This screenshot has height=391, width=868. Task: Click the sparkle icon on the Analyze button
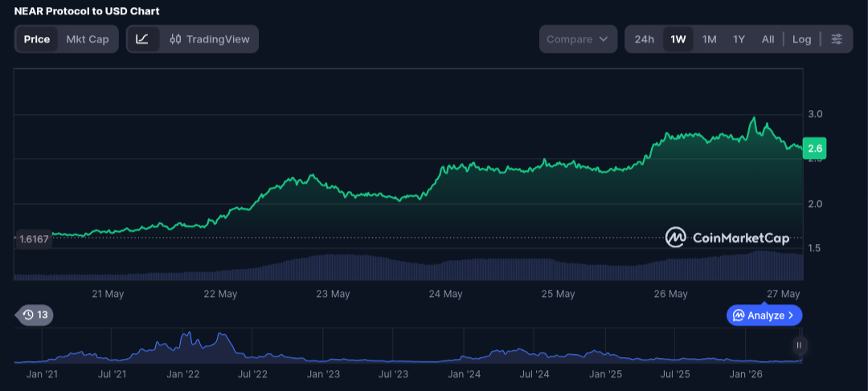pyautogui.click(x=738, y=316)
